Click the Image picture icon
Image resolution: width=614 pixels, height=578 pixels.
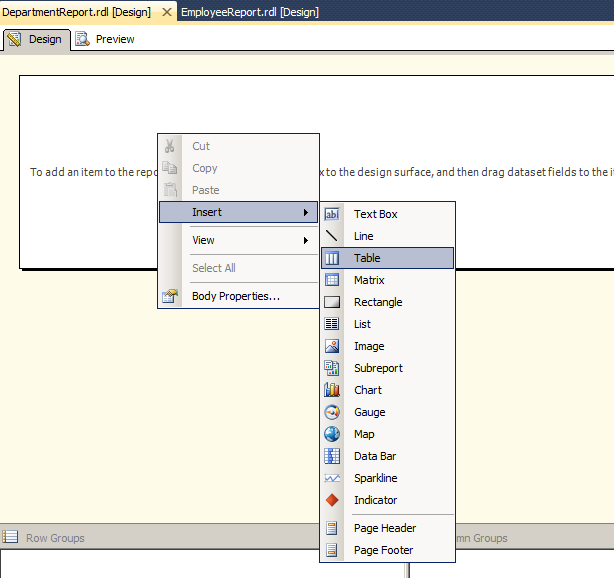332,346
